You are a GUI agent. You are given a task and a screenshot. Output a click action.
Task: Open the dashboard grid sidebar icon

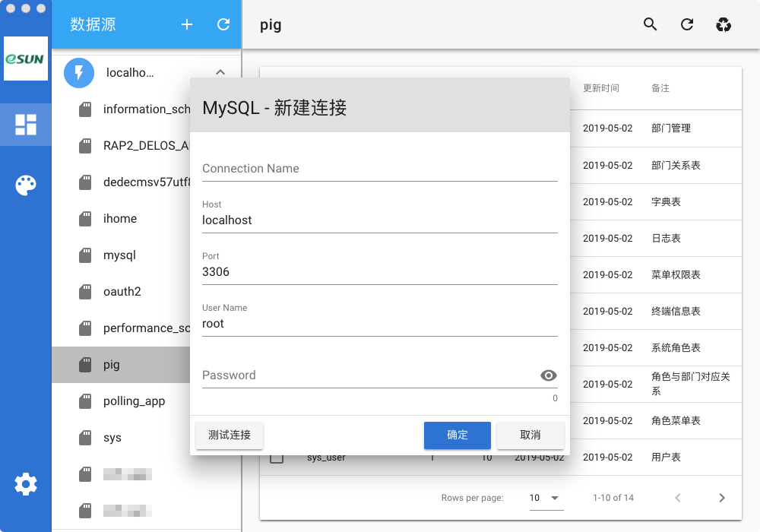coord(26,125)
